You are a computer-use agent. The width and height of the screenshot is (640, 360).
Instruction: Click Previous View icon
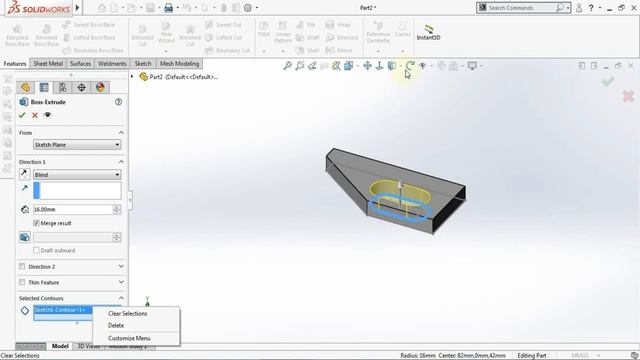pyautogui.click(x=312, y=66)
